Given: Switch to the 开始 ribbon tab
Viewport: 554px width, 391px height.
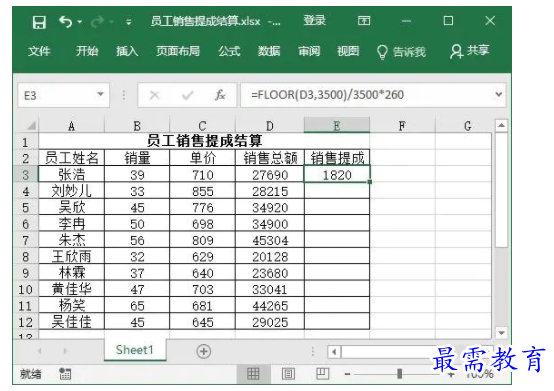Looking at the screenshot, I should pos(87,51).
